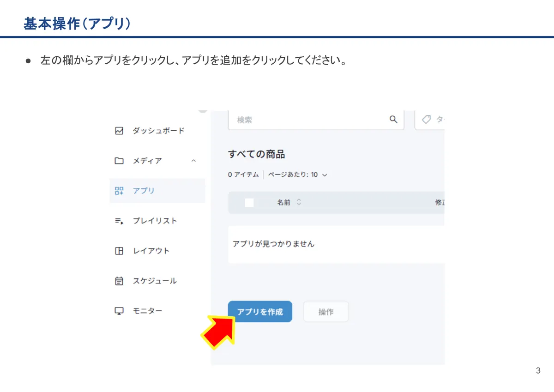Click the Schedule calendar icon
The width and height of the screenshot is (554, 392).
point(119,281)
